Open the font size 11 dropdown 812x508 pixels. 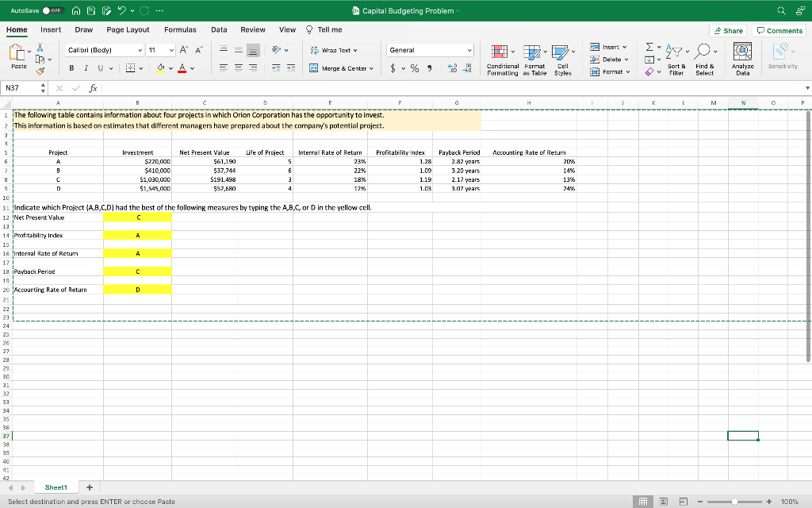coord(171,50)
